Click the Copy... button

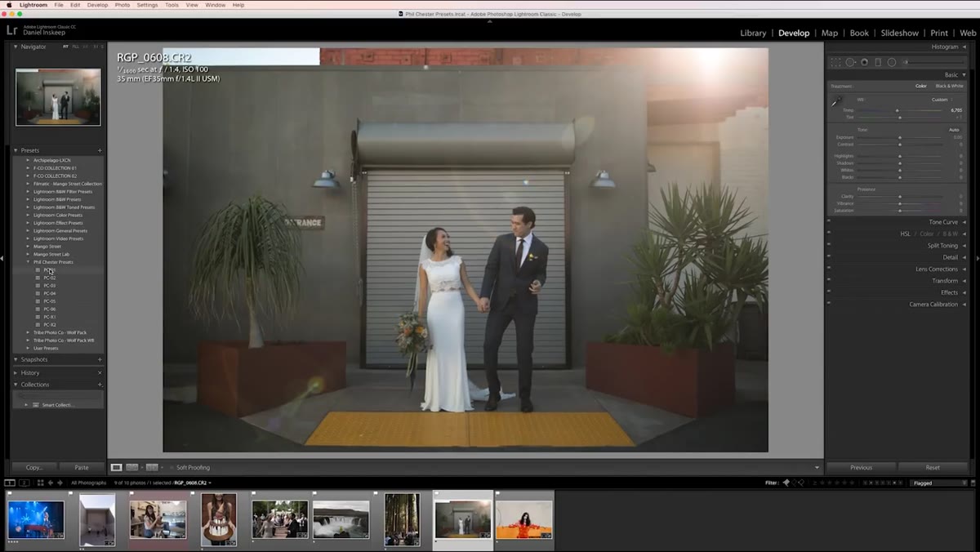tap(34, 468)
